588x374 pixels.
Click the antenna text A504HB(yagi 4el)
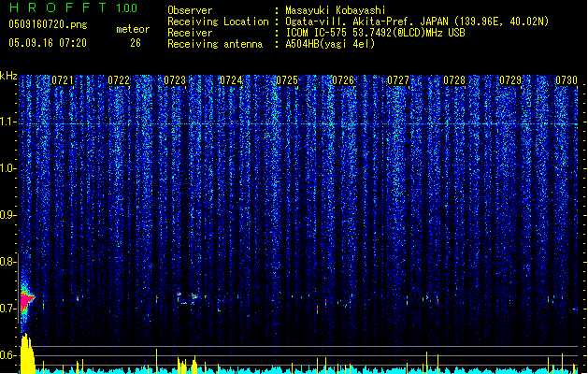coord(330,44)
